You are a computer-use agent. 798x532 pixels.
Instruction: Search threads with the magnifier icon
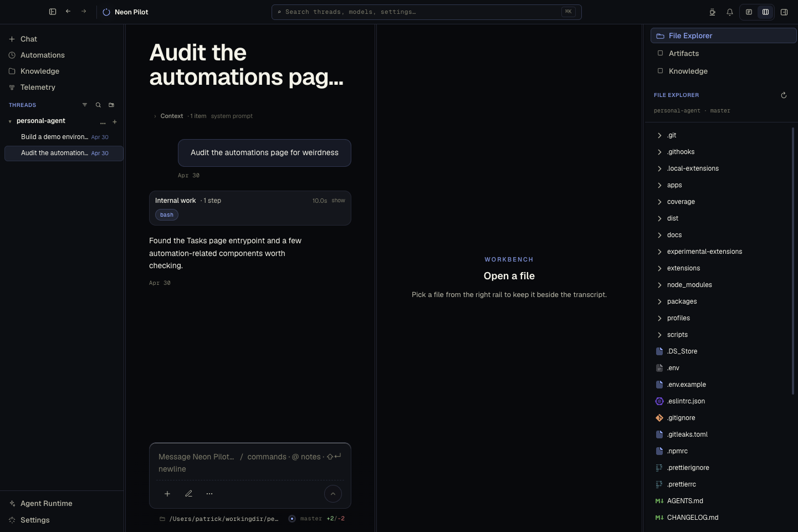pyautogui.click(x=98, y=105)
